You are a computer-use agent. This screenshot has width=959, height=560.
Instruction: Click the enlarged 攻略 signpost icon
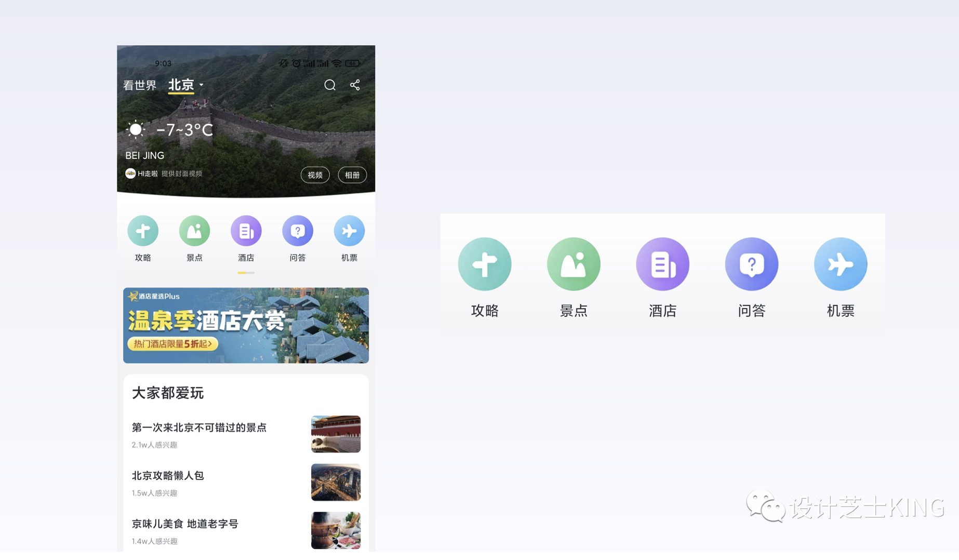click(484, 264)
